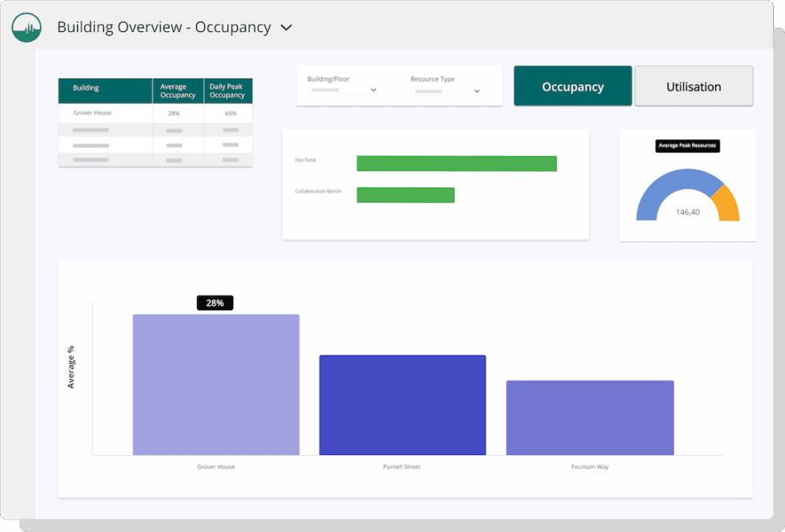Viewport: 785px width, 532px height.
Task: Select the Purnell Street axis label
Action: click(402, 466)
